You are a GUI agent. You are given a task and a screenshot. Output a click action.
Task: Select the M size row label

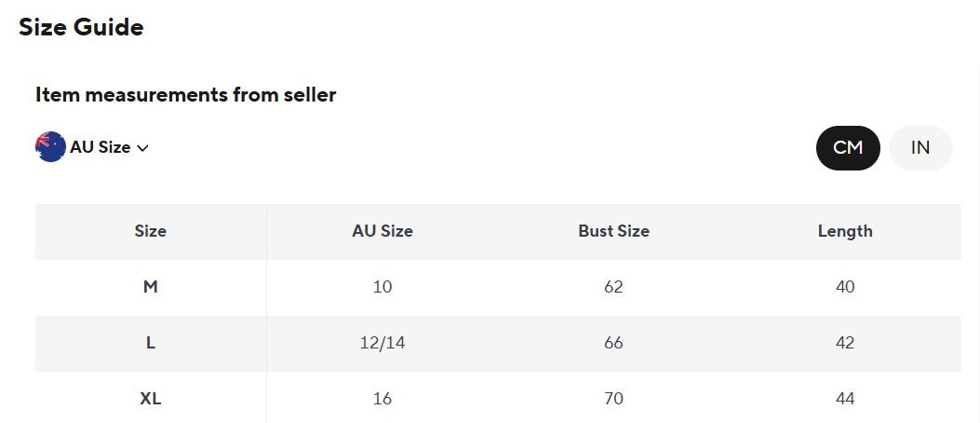151,287
